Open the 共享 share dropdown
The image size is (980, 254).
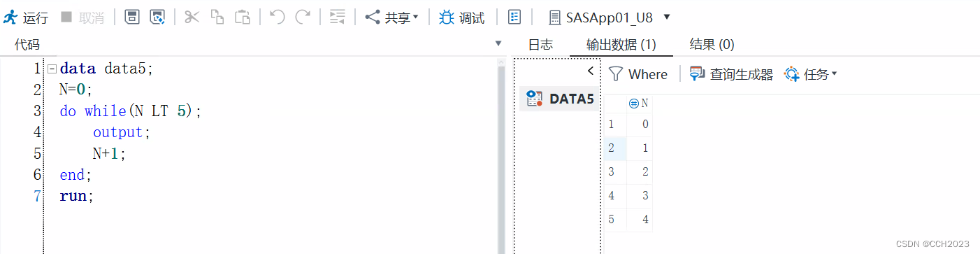click(x=391, y=17)
